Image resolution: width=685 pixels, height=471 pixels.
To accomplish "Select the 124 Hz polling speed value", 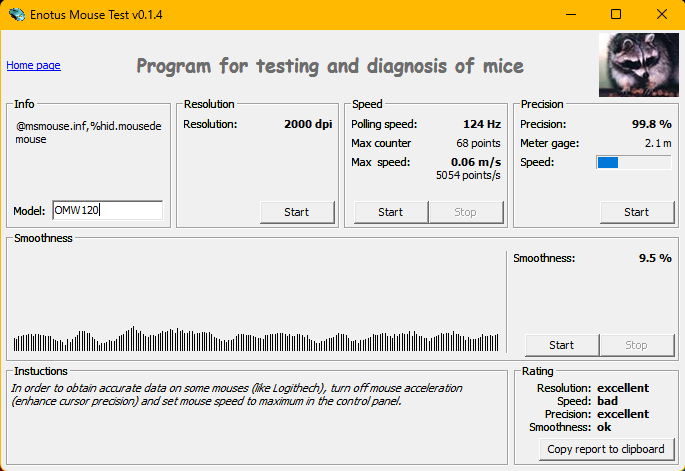I will (x=482, y=124).
